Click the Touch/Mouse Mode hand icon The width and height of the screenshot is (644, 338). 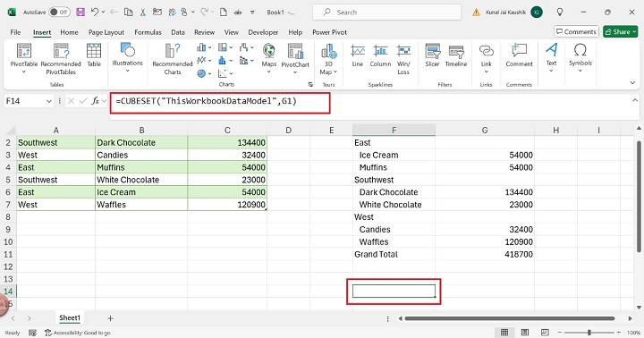coord(184,12)
